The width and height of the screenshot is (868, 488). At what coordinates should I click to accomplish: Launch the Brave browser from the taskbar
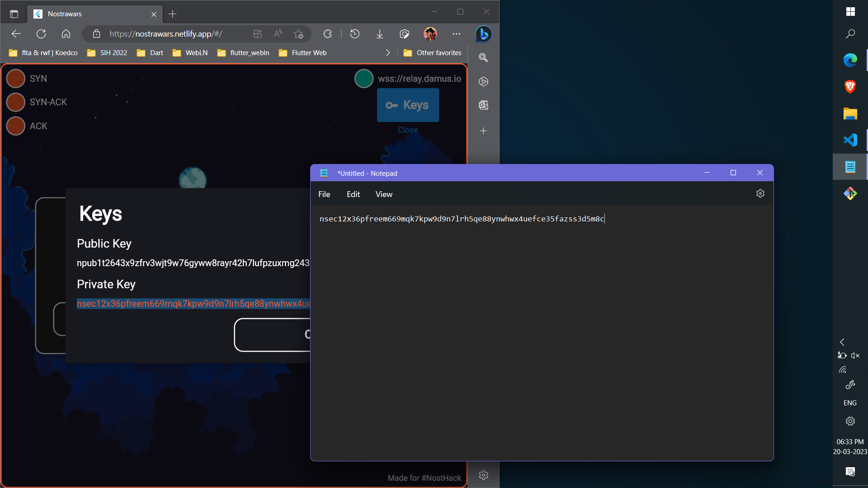(850, 86)
